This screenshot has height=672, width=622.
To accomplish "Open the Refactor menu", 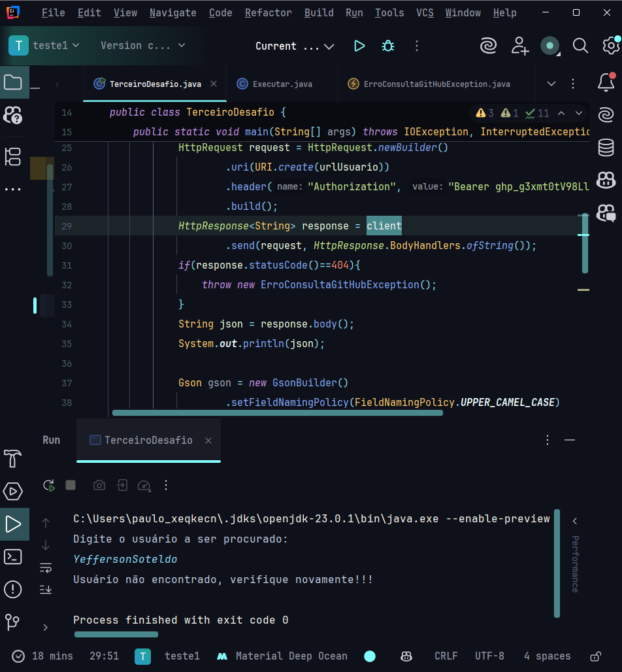I will [268, 13].
